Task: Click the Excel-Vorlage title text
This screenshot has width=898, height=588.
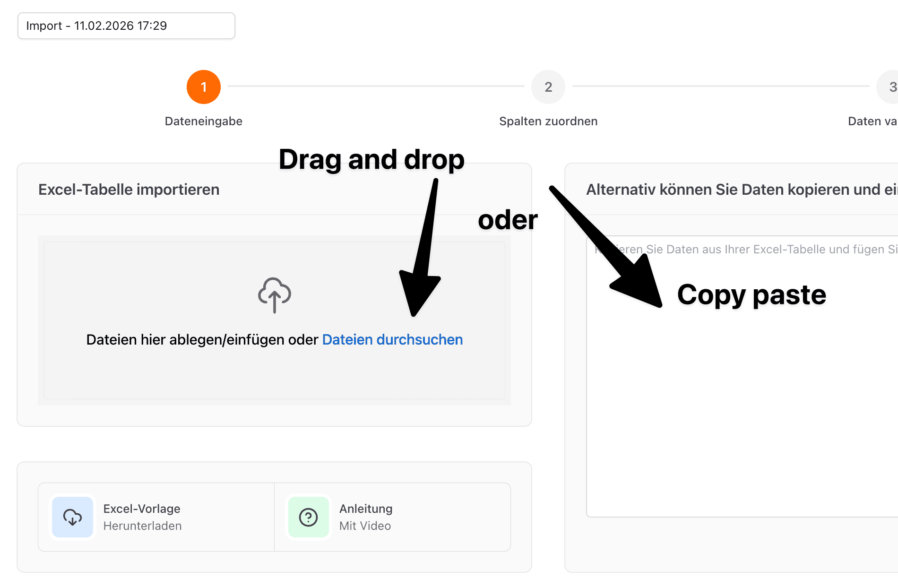Action: 142,509
